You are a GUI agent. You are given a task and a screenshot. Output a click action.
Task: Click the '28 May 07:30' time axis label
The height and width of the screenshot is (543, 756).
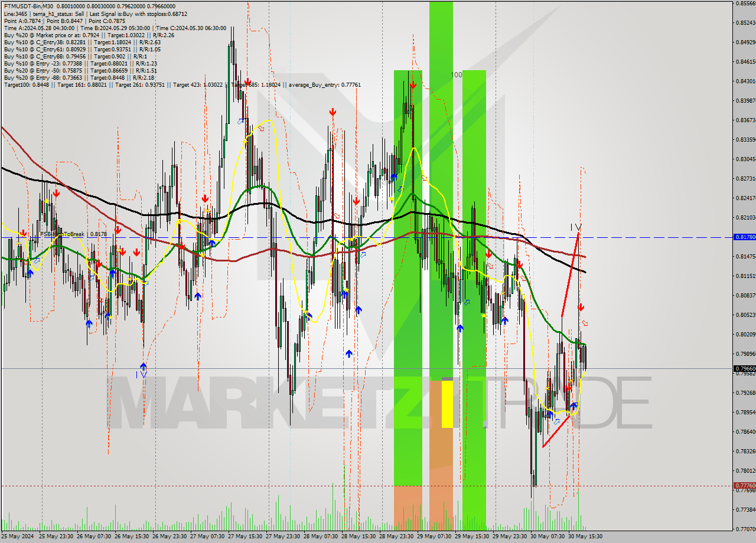coord(321,537)
